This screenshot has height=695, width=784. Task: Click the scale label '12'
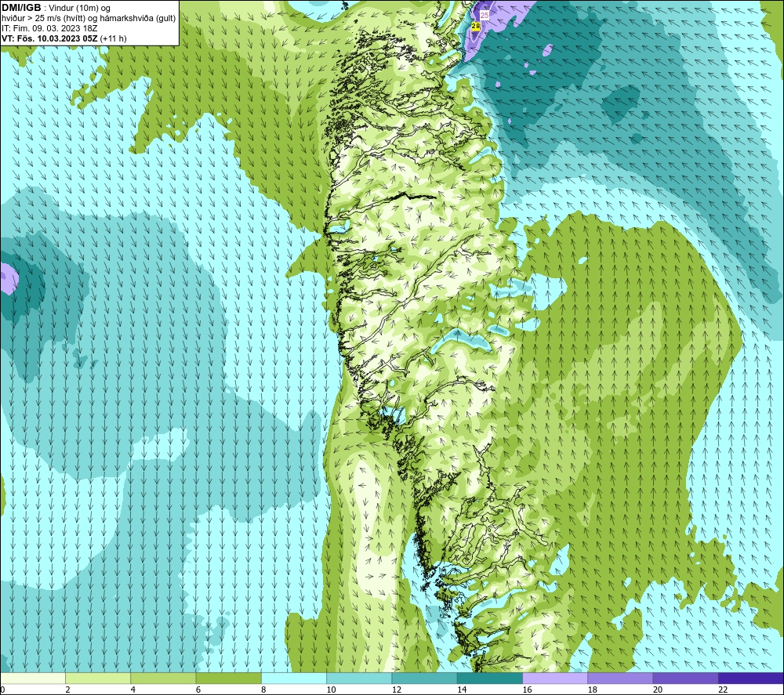[397, 690]
